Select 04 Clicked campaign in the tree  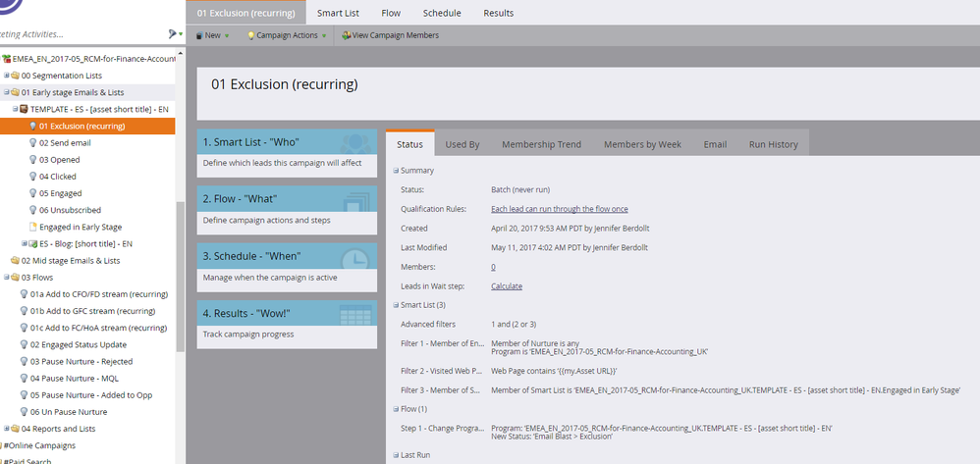tap(57, 177)
